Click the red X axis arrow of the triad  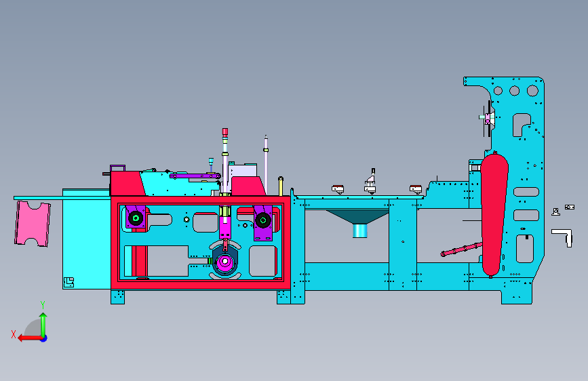pos(29,338)
